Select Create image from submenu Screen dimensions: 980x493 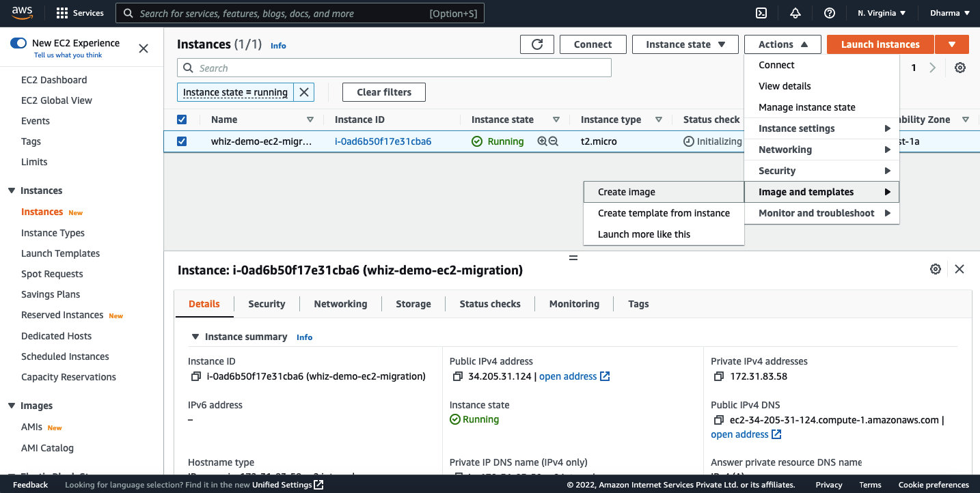664,192
